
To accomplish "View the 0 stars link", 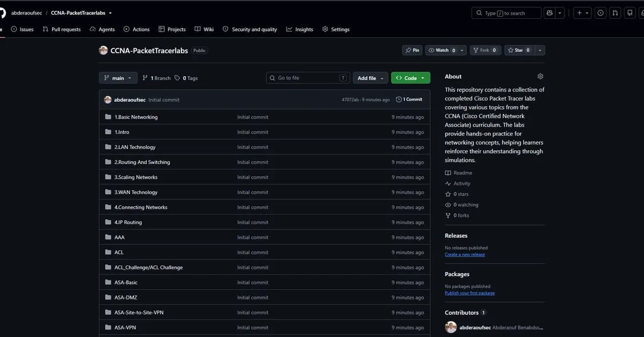I will [x=457, y=194].
